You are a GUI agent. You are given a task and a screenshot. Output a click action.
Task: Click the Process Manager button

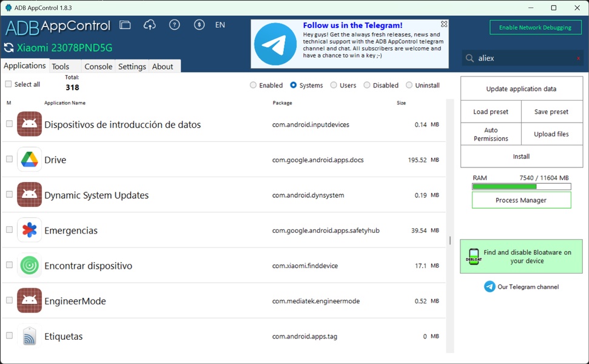click(x=521, y=200)
